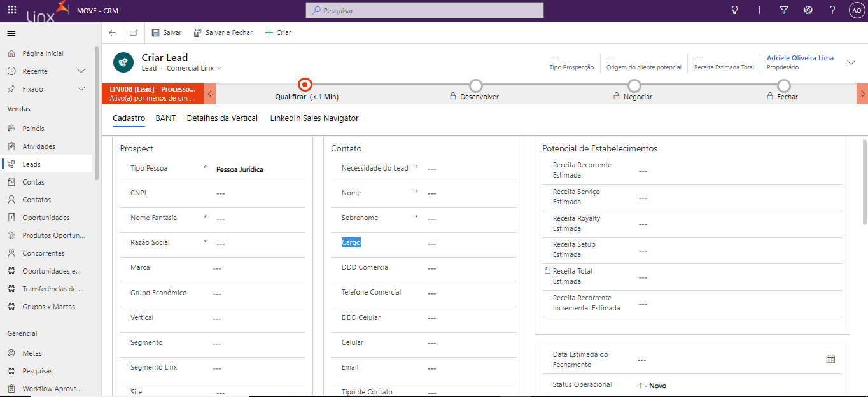Open Pesquisas in the sidebar
The width and height of the screenshot is (868, 397).
click(x=38, y=371)
